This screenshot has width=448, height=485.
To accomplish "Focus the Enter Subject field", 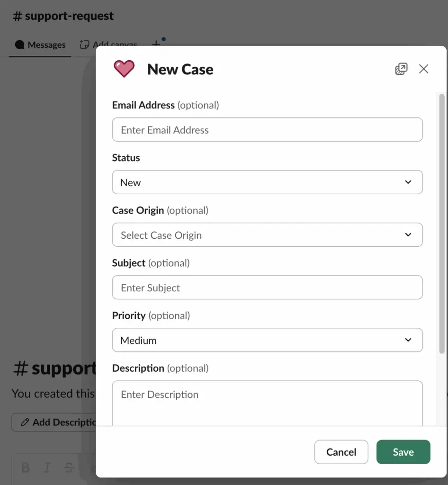I will tap(268, 287).
